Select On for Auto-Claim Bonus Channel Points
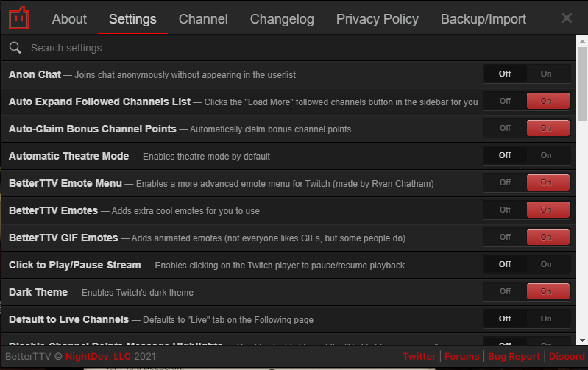The height and width of the screenshot is (370, 588). (x=548, y=128)
